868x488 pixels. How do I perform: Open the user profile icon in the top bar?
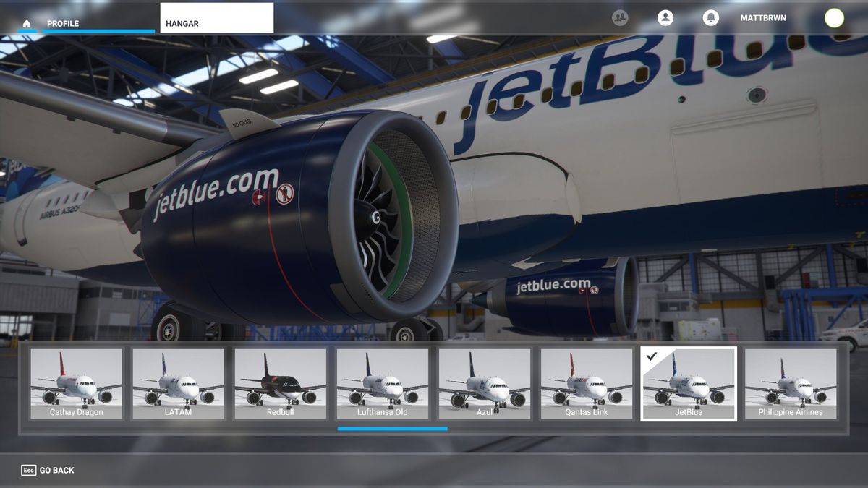[x=666, y=17]
